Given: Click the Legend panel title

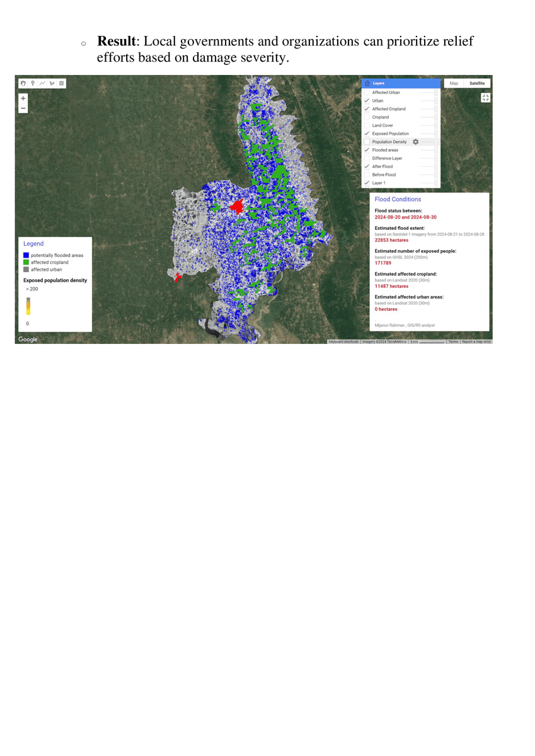Looking at the screenshot, I should point(33,243).
